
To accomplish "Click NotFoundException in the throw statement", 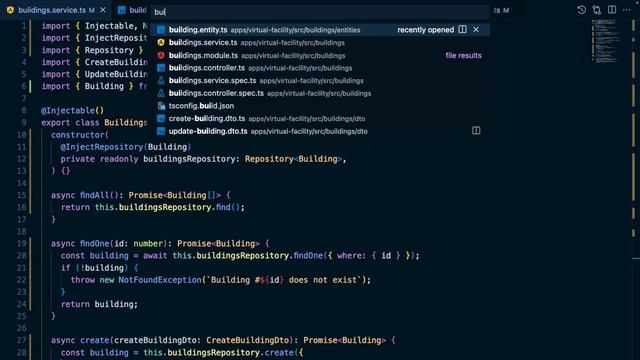I will click(x=160, y=280).
